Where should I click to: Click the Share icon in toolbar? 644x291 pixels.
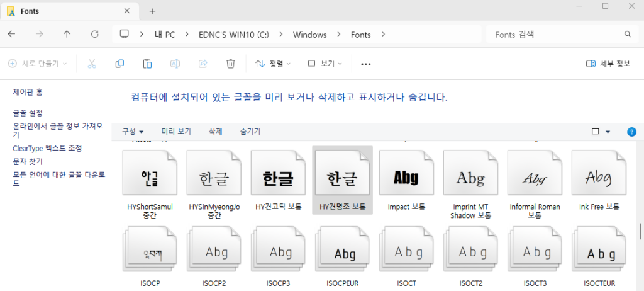[x=203, y=64]
